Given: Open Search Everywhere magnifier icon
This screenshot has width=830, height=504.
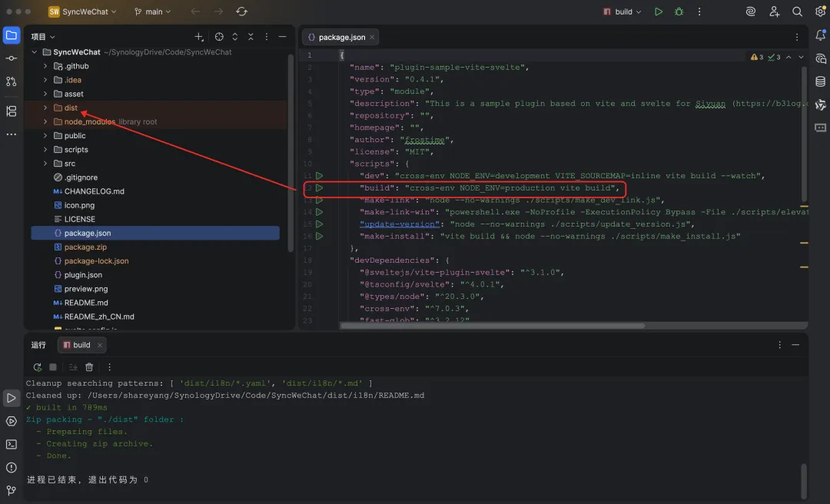Looking at the screenshot, I should click(x=797, y=12).
